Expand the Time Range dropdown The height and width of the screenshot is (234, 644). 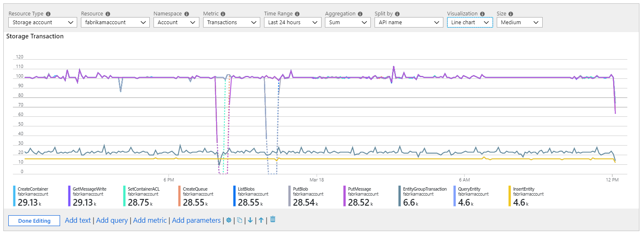tap(292, 23)
